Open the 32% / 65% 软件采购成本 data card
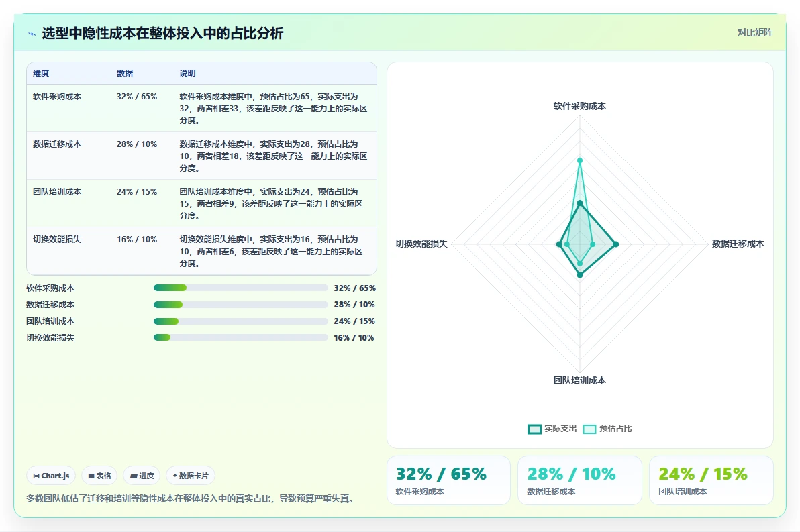The height and width of the screenshot is (532, 800). (x=448, y=480)
